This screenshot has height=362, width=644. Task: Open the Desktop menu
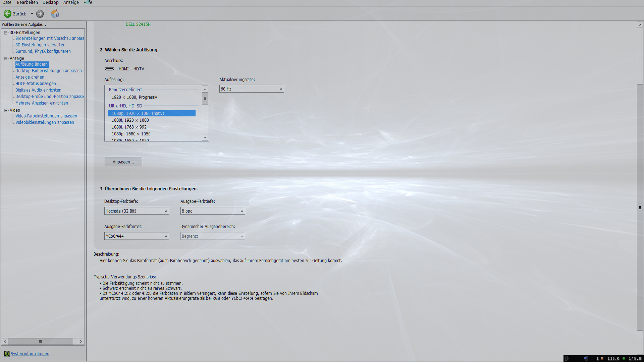point(50,3)
